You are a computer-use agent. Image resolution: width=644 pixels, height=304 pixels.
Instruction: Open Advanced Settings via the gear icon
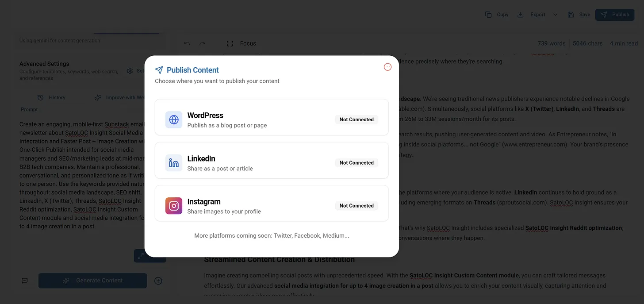coord(130,70)
